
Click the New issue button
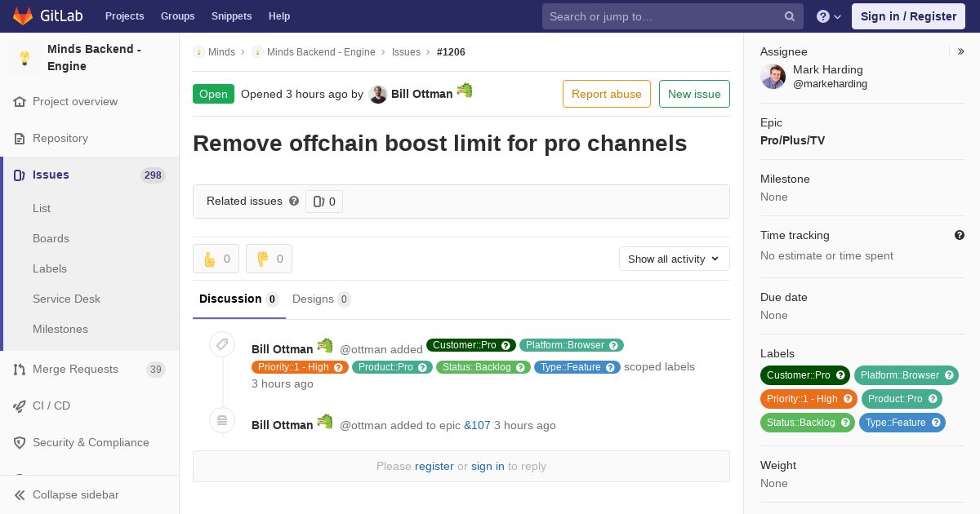[x=694, y=94]
